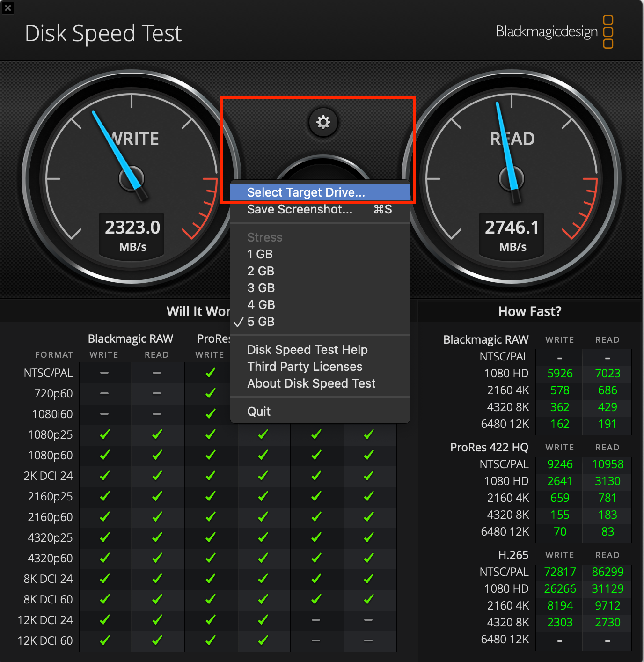
Task: Click the WRITE gauge dial label
Action: pyautogui.click(x=134, y=139)
